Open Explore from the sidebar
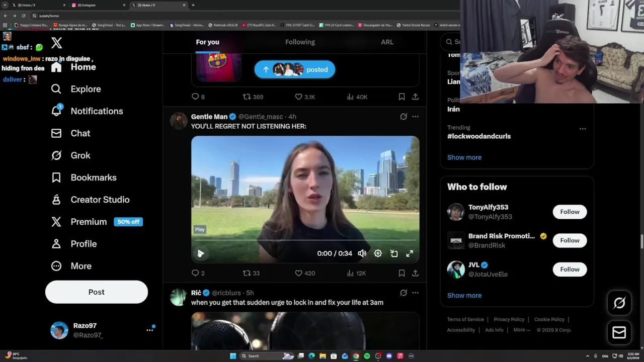Image resolution: width=644 pixels, height=362 pixels. pos(75,89)
